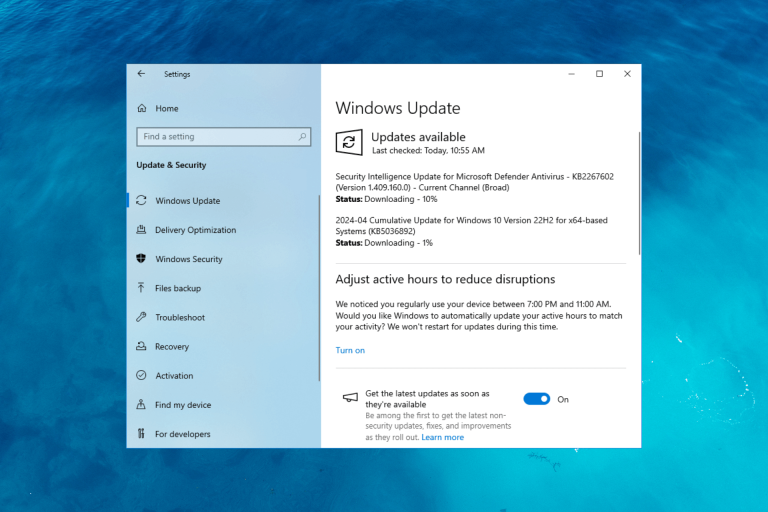The image size is (768, 512).
Task: Click the Activation checkmark icon
Action: click(x=141, y=375)
